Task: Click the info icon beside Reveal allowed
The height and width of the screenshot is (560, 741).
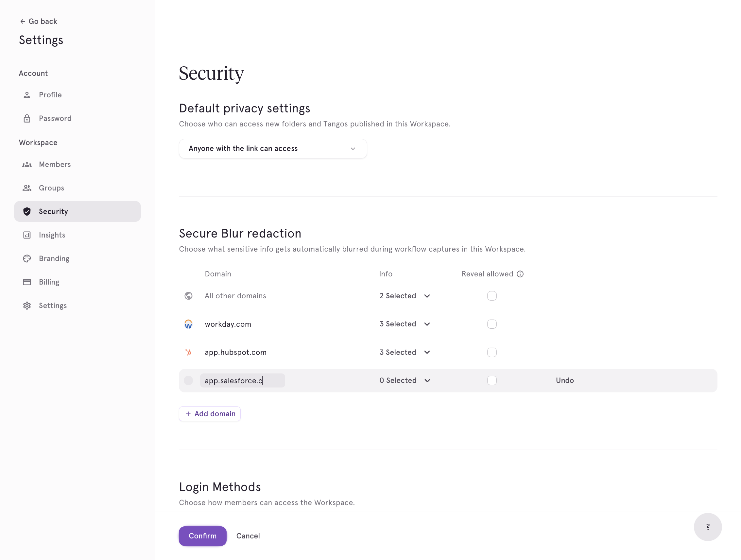Action: tap(520, 274)
